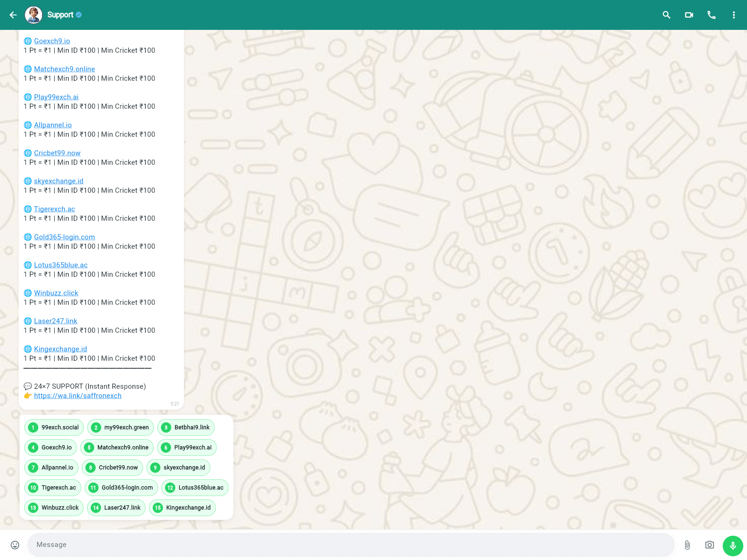Tap quick reply 11 Gold365-login.com

pyautogui.click(x=121, y=488)
